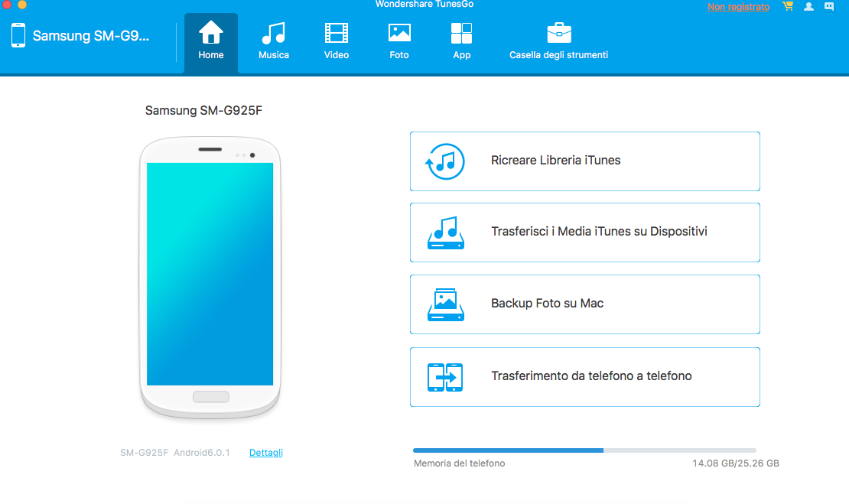Open the Foto tab

tap(399, 43)
